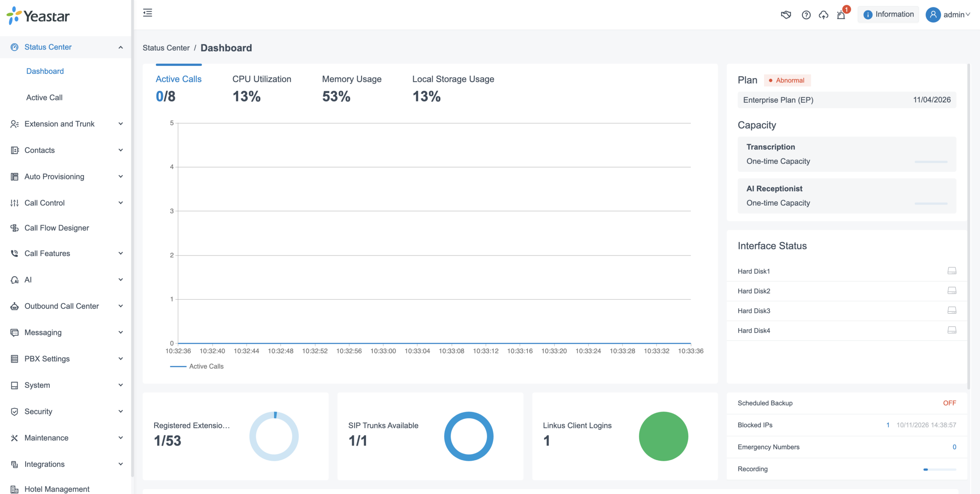
Task: Click the Information button in header
Action: pos(888,15)
